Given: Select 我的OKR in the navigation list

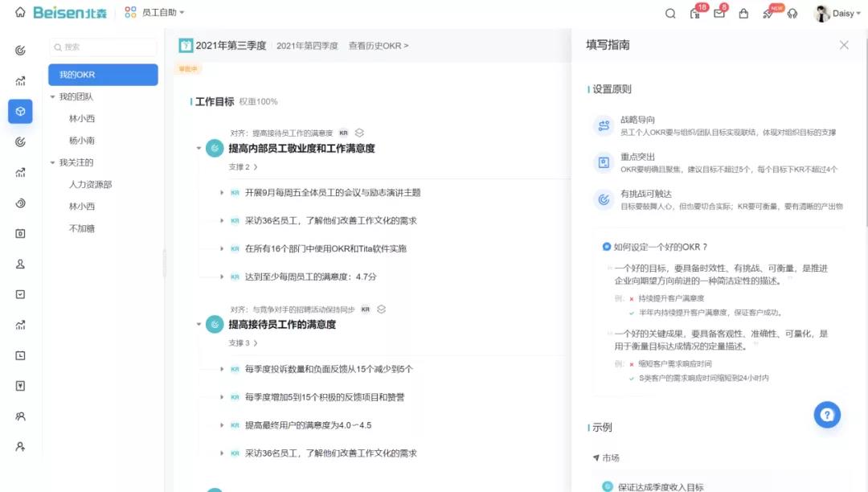Looking at the screenshot, I should pos(103,75).
